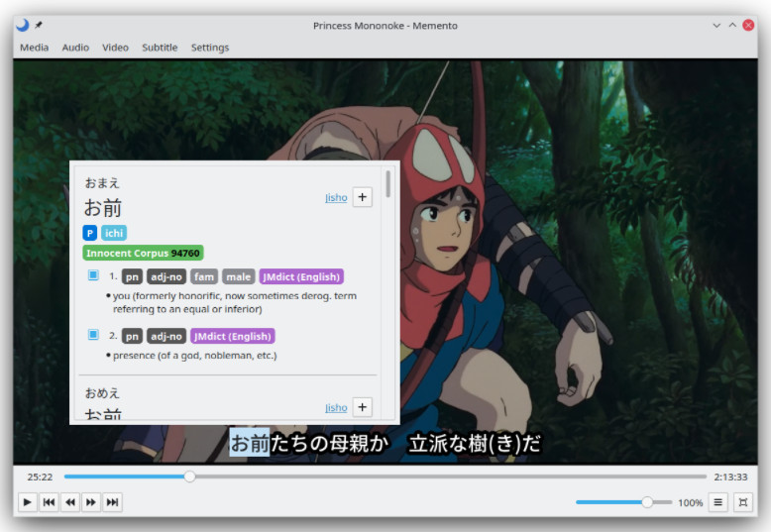Click the large headword お前 in popup

(103, 207)
